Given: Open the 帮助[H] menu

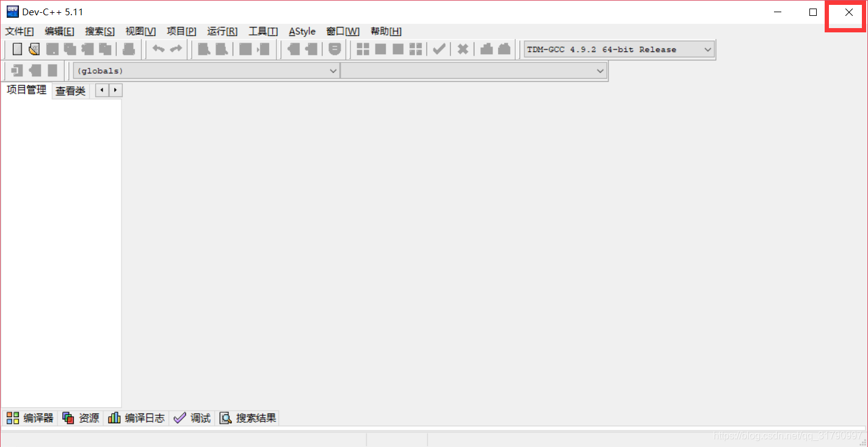Looking at the screenshot, I should pos(386,31).
